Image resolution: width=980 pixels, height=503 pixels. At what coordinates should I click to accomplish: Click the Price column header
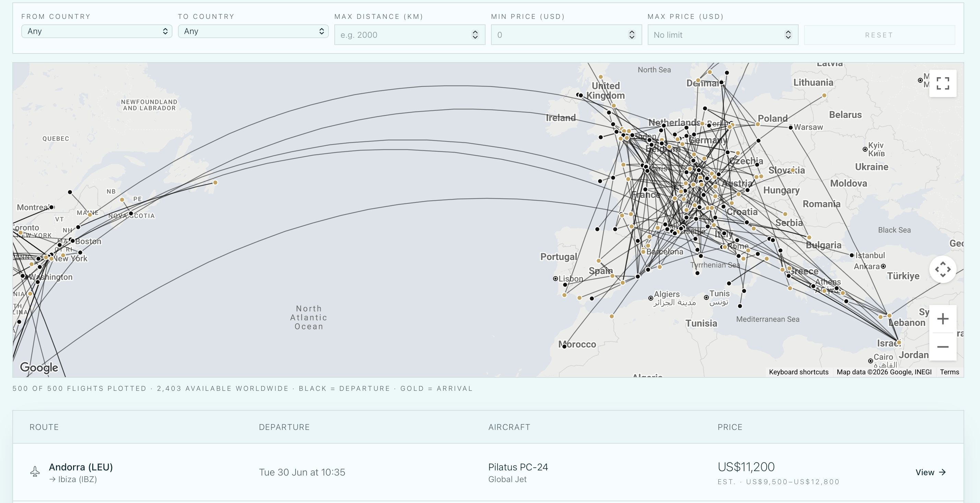730,427
